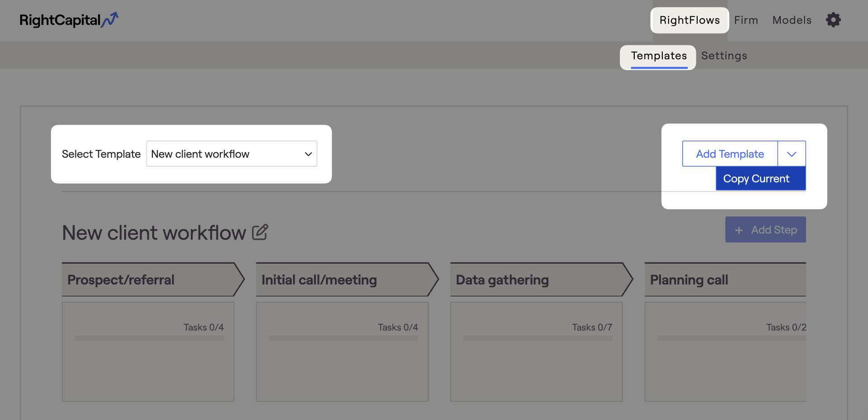Select the Templates sub-tab
Viewport: 868px width, 420px height.
(659, 56)
